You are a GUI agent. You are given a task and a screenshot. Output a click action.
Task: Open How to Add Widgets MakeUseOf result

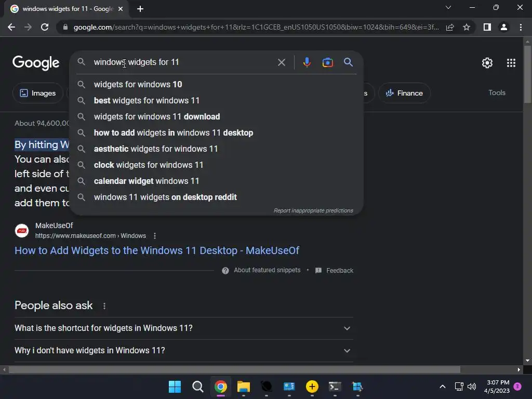pyautogui.click(x=157, y=250)
